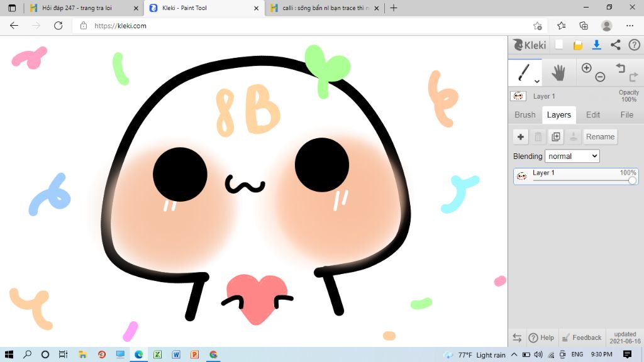Open the tab actions menu
The image size is (644, 362).
12,8
